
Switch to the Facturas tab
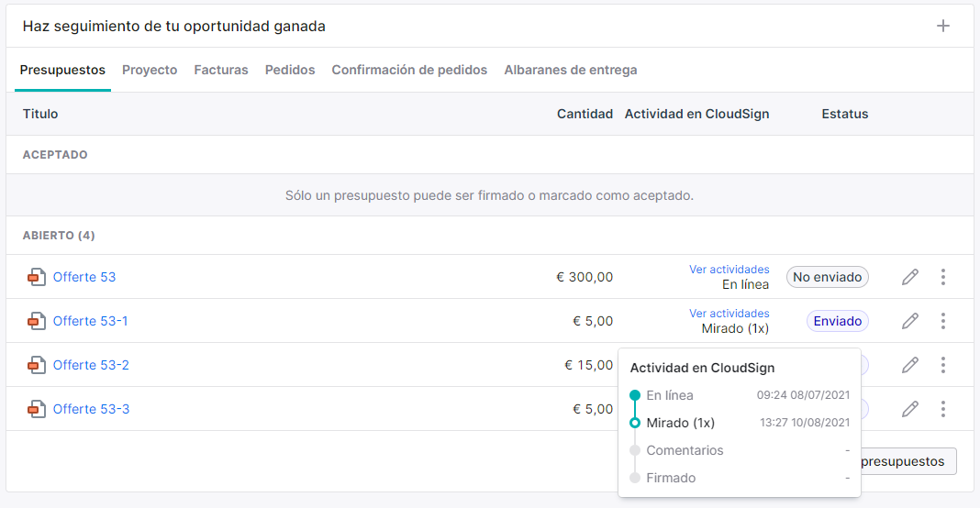pyautogui.click(x=220, y=70)
